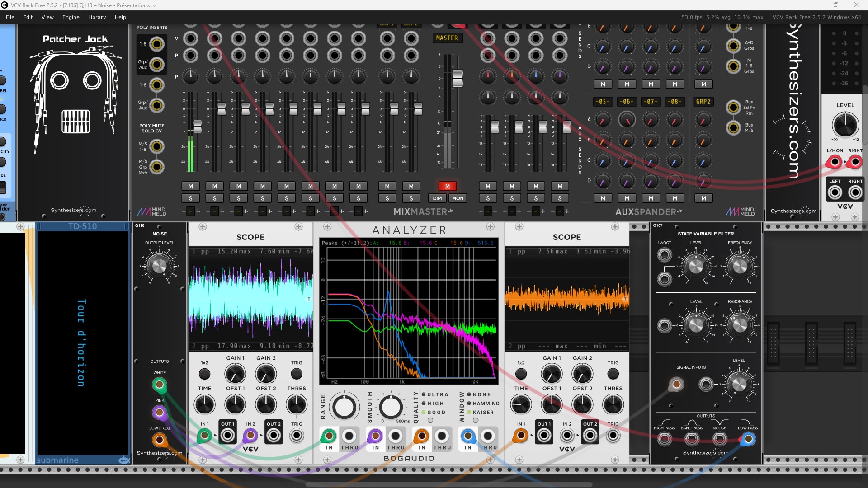Click the Noise module LOW FREQ output jack
The height and width of the screenshot is (488, 868).
pos(159,440)
